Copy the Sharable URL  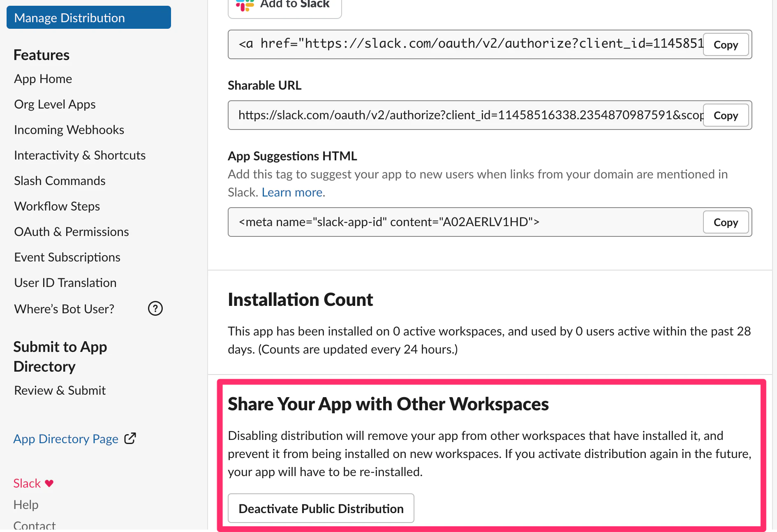[726, 115]
